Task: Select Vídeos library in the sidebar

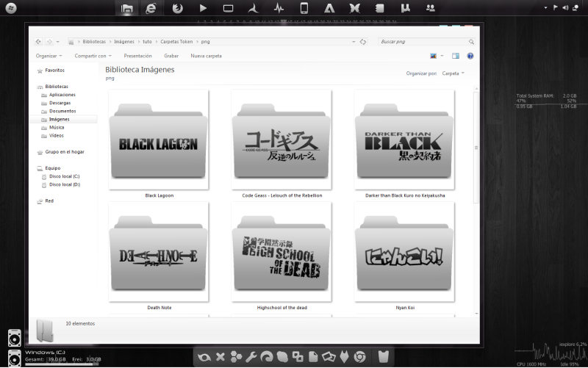Action: pos(57,136)
